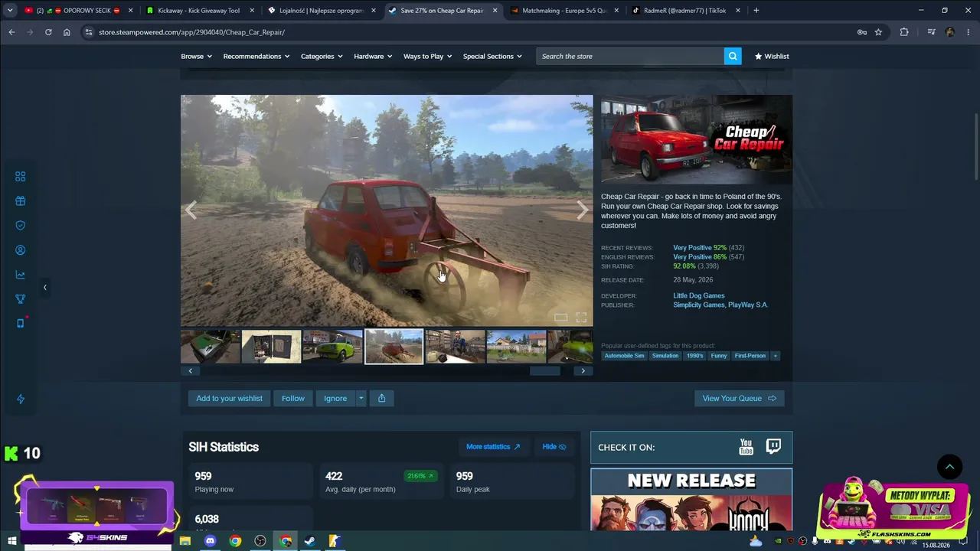Click the lightning bolt icon in left sidebar
Screen dimensions: 980x551
[21, 399]
